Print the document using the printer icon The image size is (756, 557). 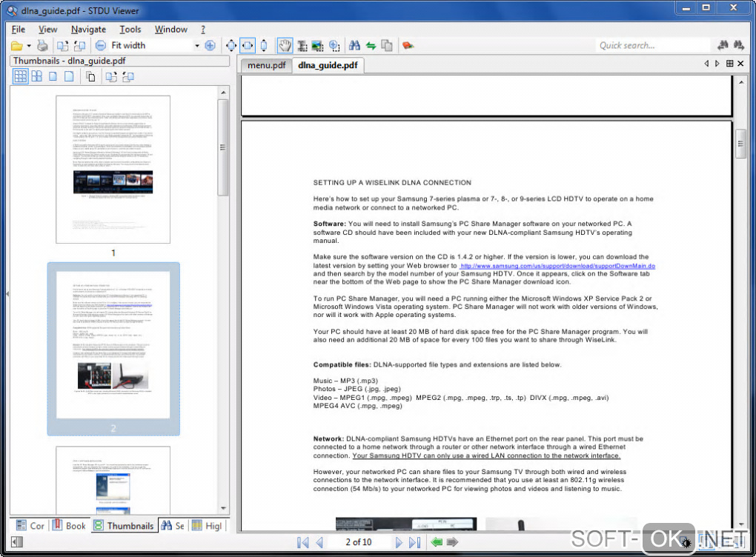(42, 46)
